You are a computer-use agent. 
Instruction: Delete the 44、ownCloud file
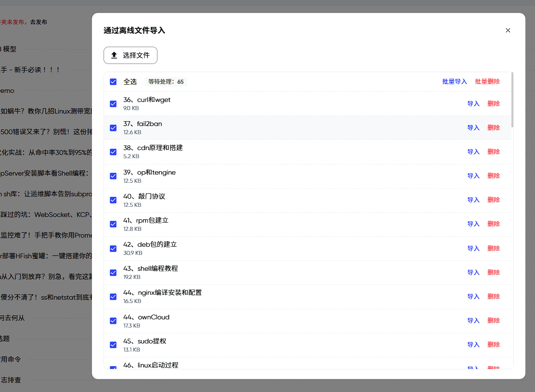494,321
